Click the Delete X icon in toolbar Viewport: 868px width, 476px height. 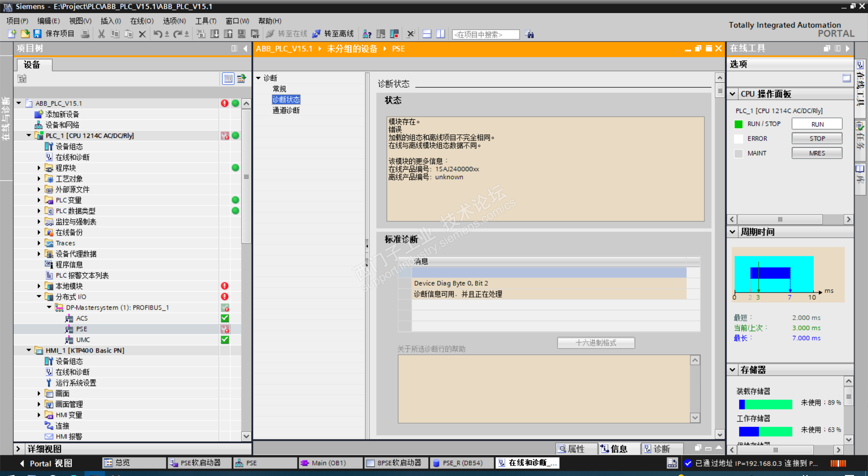142,34
